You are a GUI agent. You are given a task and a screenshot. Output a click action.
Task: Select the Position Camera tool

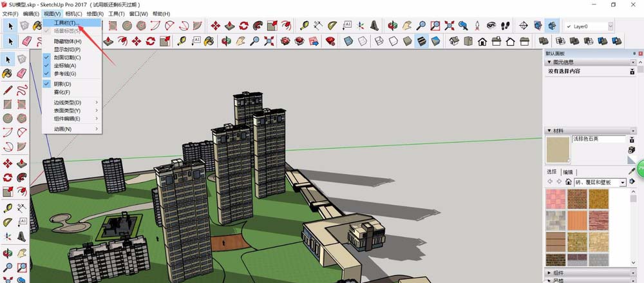click(x=477, y=26)
